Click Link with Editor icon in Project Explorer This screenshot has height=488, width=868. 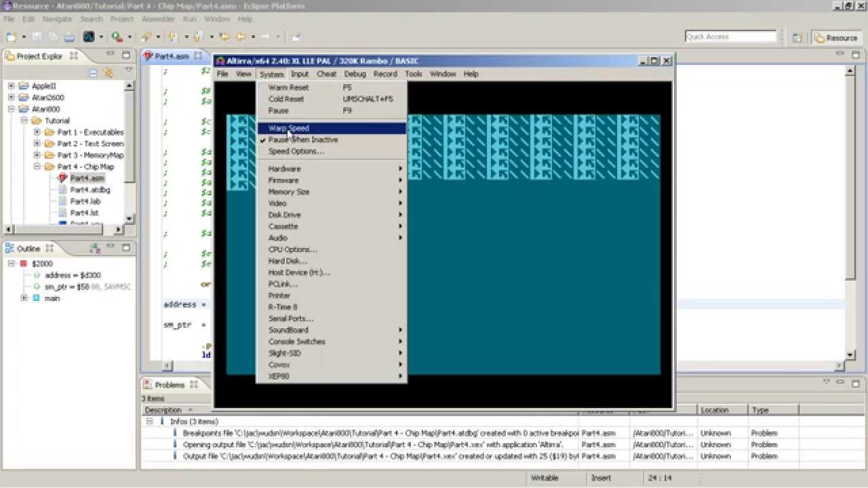108,73
